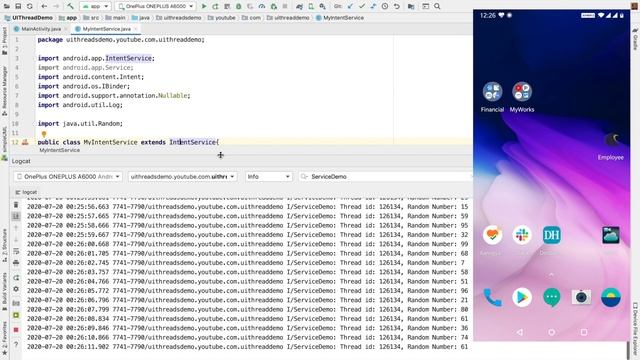Screen dimensions: 640x360
Task: Expand the uithreadsdemo process dropdown in logcat
Action: coord(182,177)
